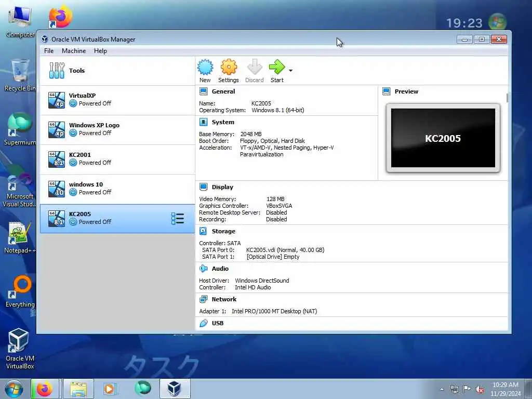Click the Action Center flag tray icon
532x399 pixels.
(467, 389)
